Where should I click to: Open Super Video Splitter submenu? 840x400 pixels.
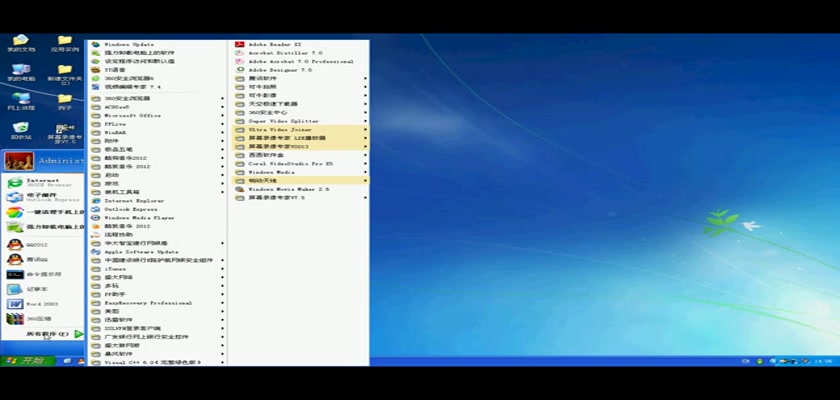(300, 121)
